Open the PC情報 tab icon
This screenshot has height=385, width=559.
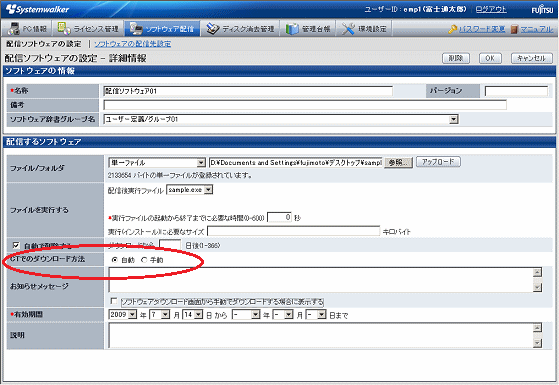pos(14,29)
